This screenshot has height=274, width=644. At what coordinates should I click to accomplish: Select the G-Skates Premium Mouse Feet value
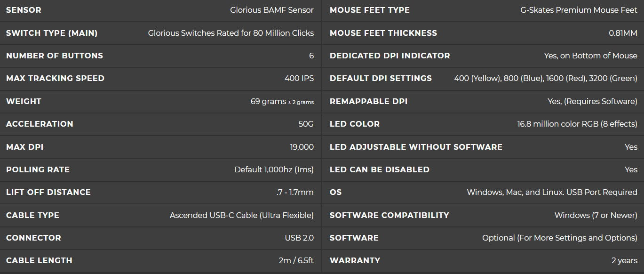[x=579, y=10]
